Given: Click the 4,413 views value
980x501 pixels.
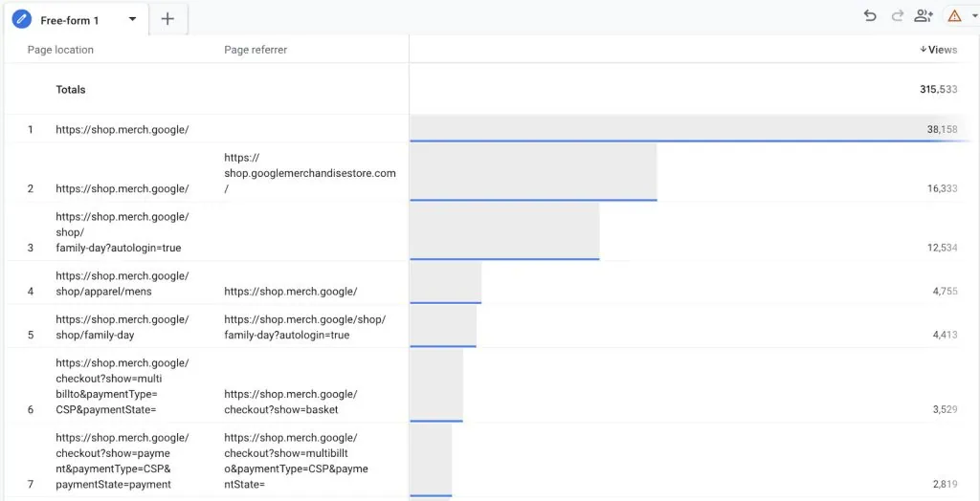Looking at the screenshot, I should [945, 336].
